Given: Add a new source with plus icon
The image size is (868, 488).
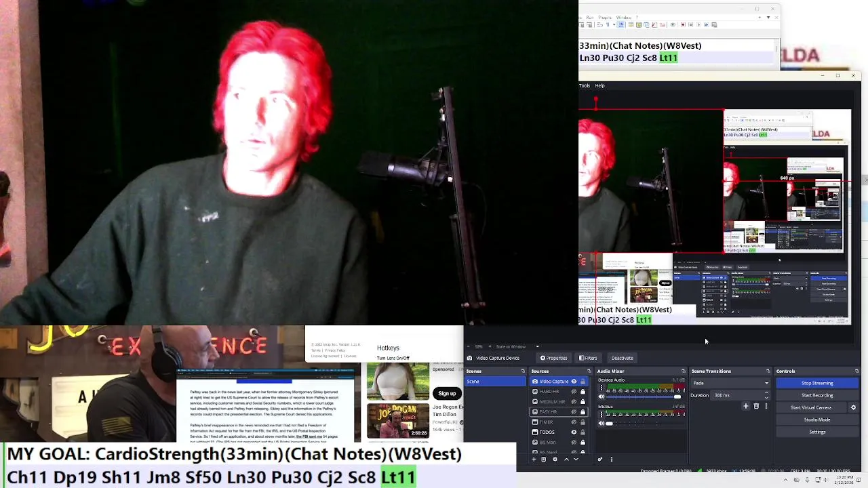Looking at the screenshot, I should coord(534,459).
